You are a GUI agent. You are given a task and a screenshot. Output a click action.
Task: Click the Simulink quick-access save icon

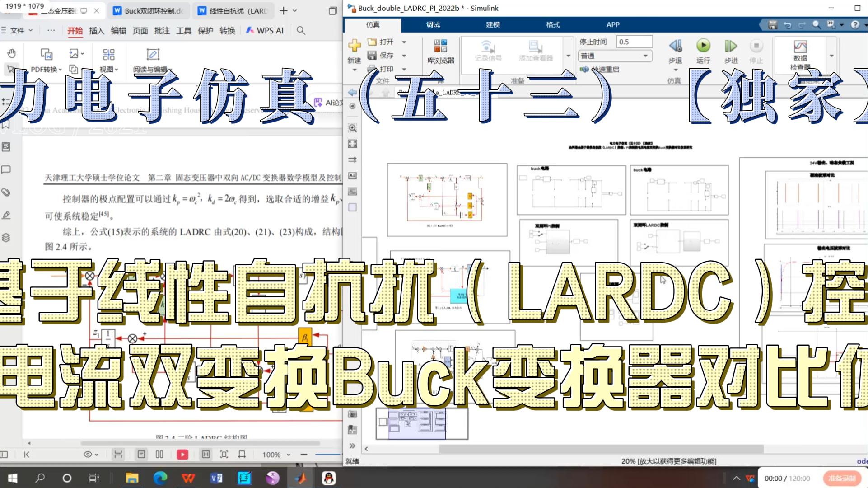(x=772, y=25)
